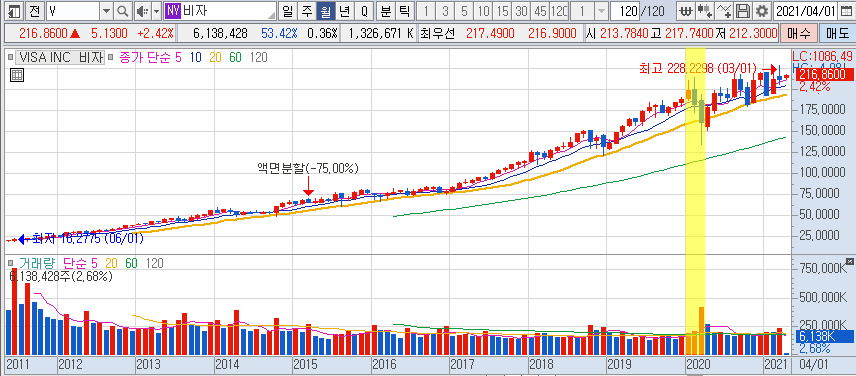Select the 분 (minute) period tab
The height and width of the screenshot is (376, 856).
click(x=385, y=10)
